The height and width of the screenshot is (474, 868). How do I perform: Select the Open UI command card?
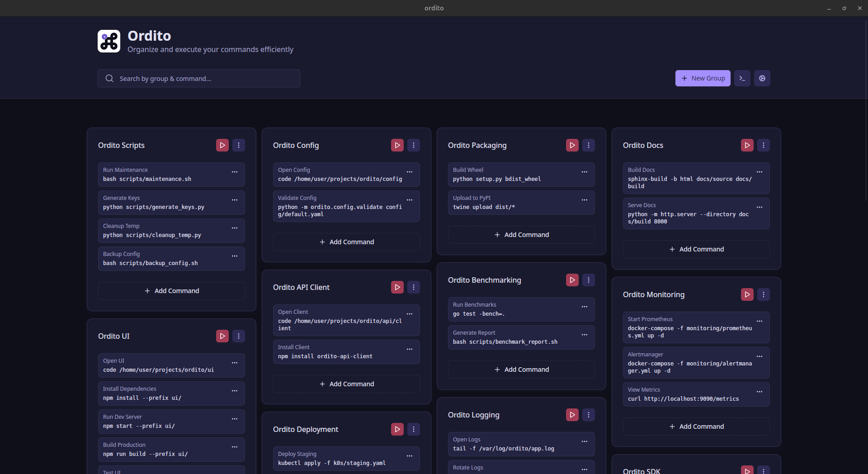[171, 365]
